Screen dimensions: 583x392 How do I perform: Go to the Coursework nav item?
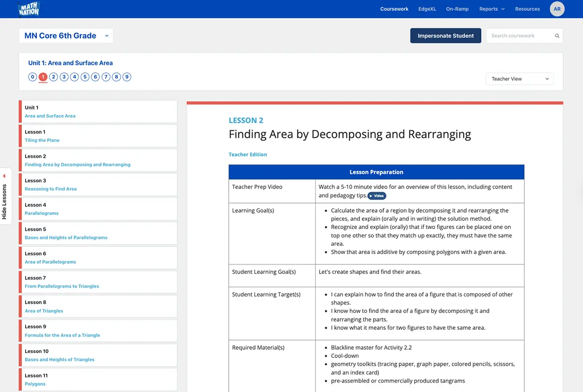click(394, 9)
